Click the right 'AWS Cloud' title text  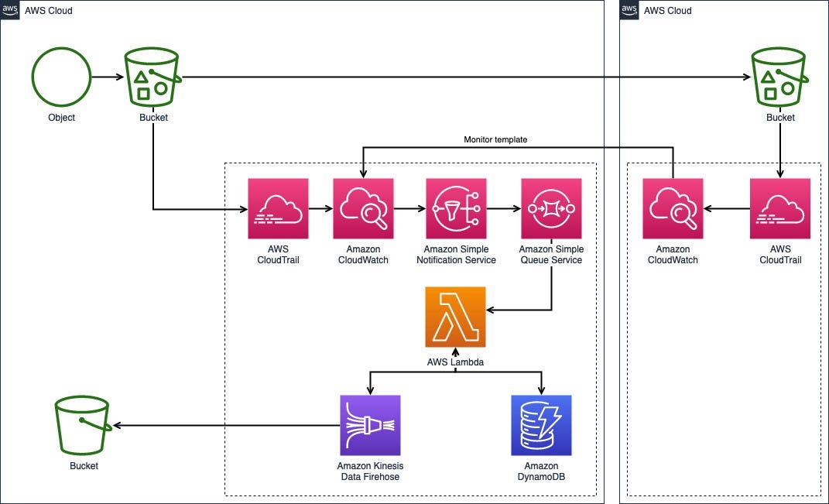click(668, 11)
